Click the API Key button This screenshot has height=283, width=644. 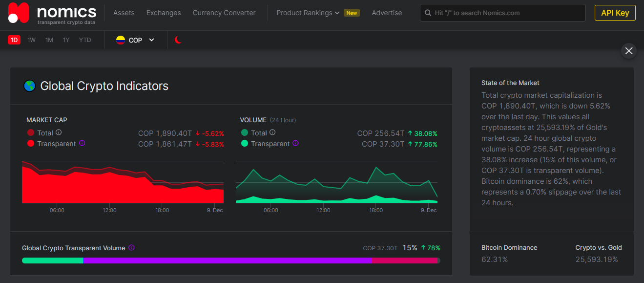pyautogui.click(x=615, y=13)
